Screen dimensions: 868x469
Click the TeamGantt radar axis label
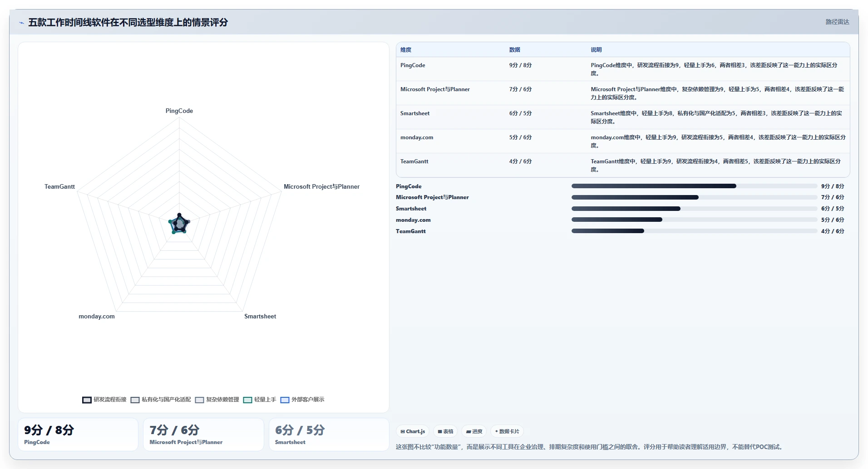(x=59, y=186)
